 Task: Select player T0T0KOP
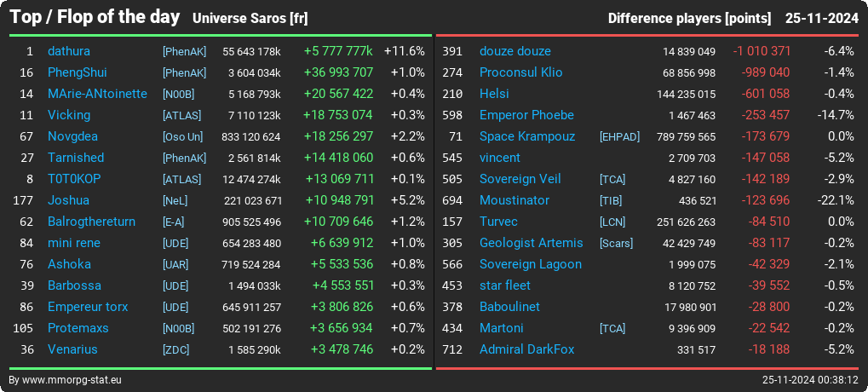[x=74, y=180]
